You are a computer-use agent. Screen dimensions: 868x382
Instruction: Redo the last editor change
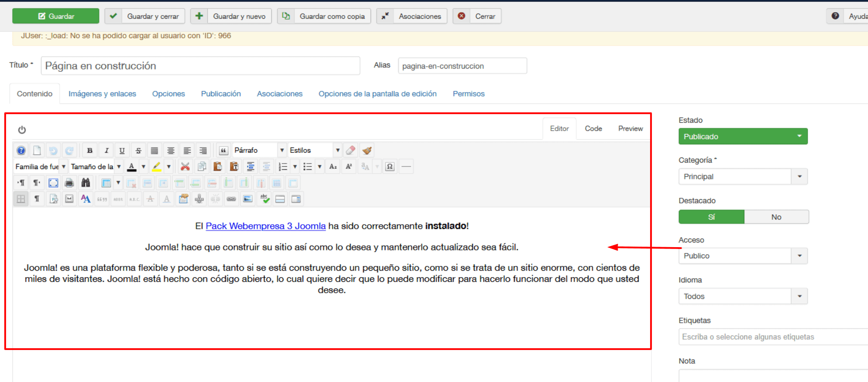click(69, 150)
